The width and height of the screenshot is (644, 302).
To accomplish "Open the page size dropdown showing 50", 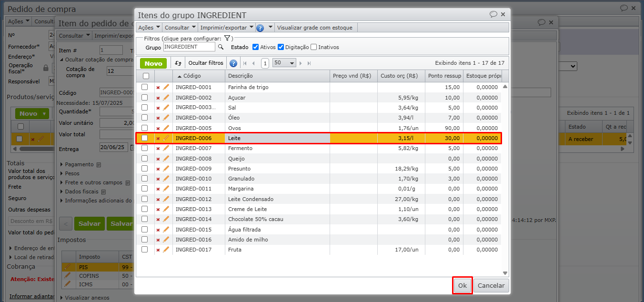I will (x=284, y=63).
